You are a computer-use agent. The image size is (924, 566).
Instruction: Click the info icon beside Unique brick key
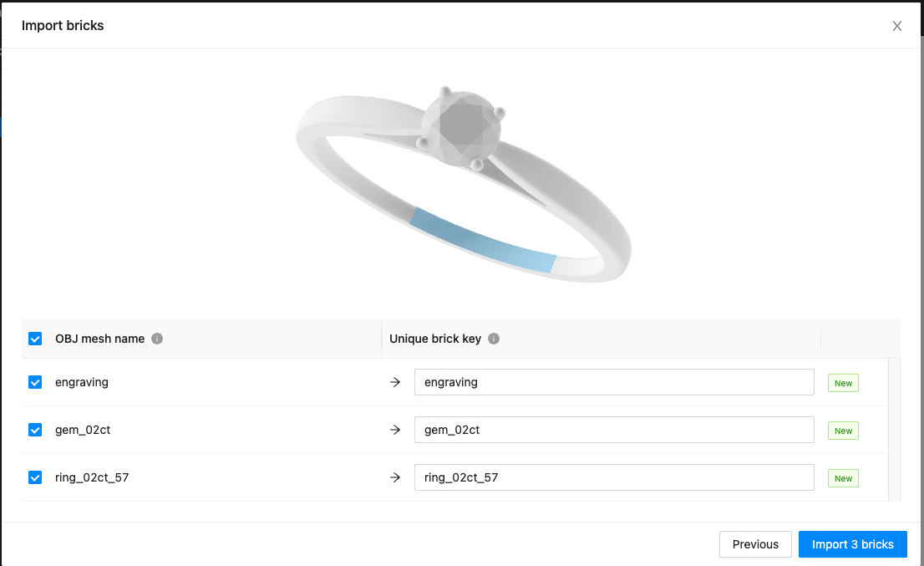(493, 339)
